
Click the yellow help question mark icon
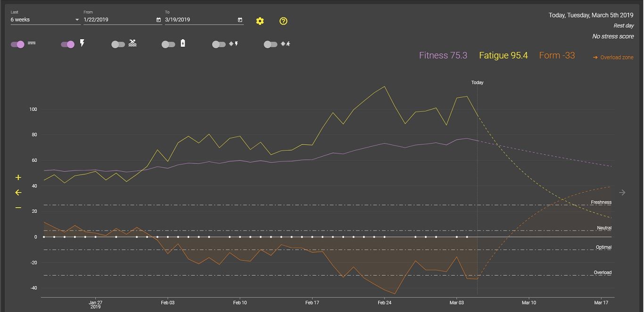(283, 21)
